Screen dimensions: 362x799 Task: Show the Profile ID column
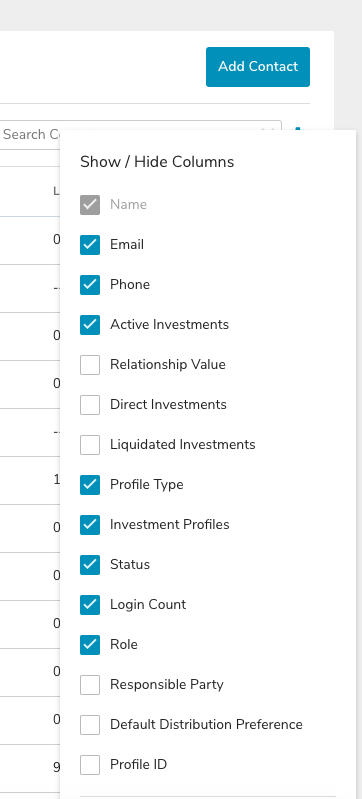tap(90, 765)
